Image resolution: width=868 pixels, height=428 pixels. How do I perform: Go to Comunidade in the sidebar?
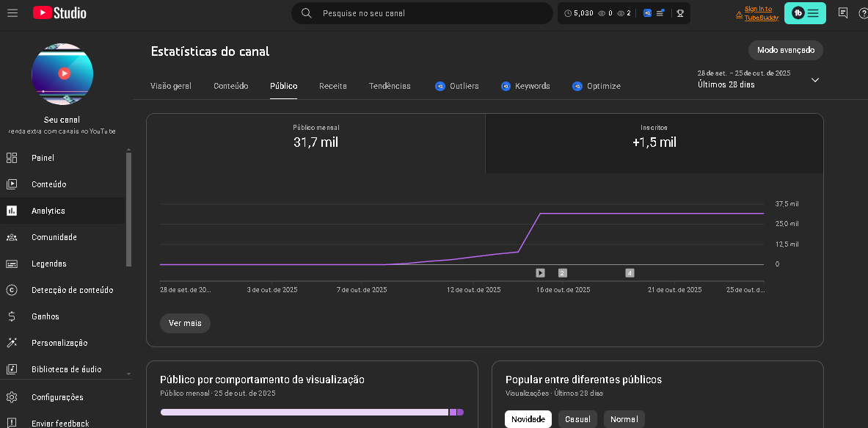[54, 237]
